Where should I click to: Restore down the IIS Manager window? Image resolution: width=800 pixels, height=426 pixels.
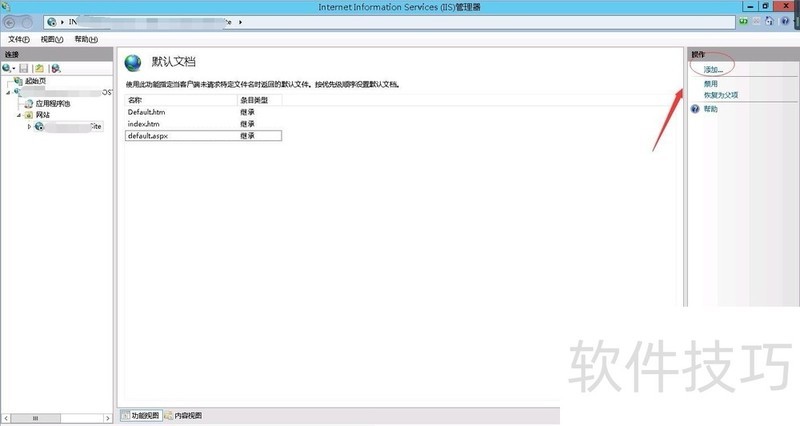pos(765,7)
